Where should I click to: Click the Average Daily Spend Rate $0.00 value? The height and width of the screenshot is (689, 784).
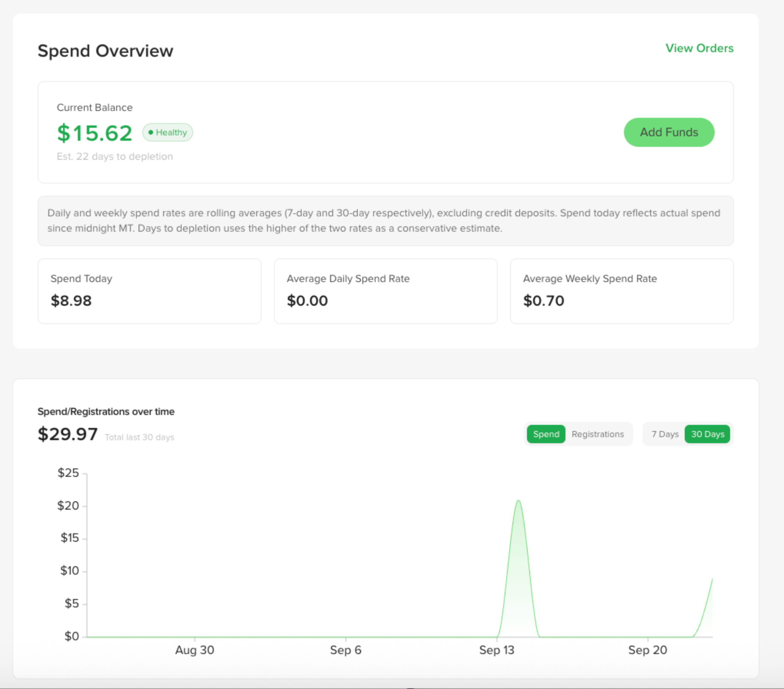(307, 301)
